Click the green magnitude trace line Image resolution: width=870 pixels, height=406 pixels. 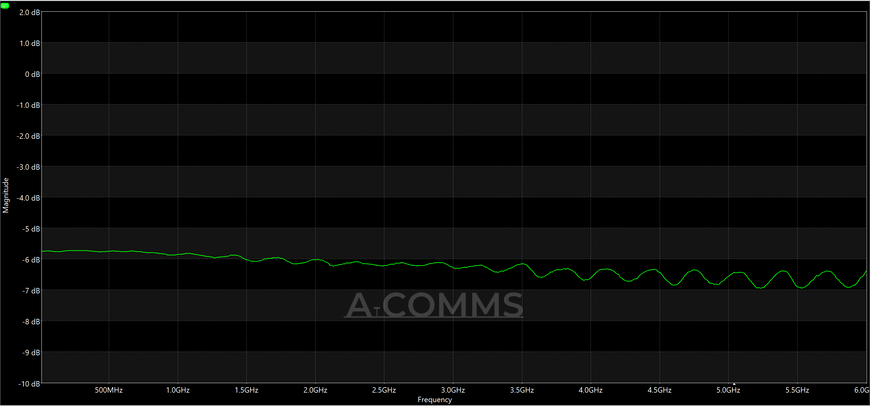(454, 267)
